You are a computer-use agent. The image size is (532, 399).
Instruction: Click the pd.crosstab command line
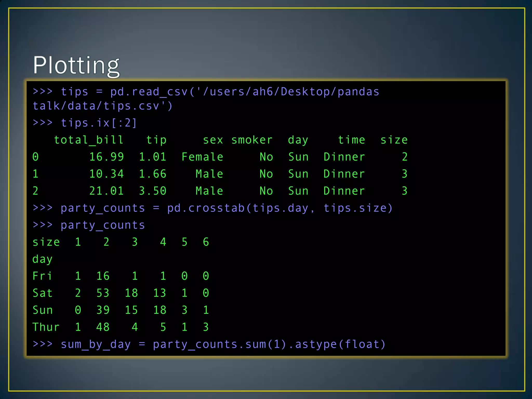click(212, 208)
